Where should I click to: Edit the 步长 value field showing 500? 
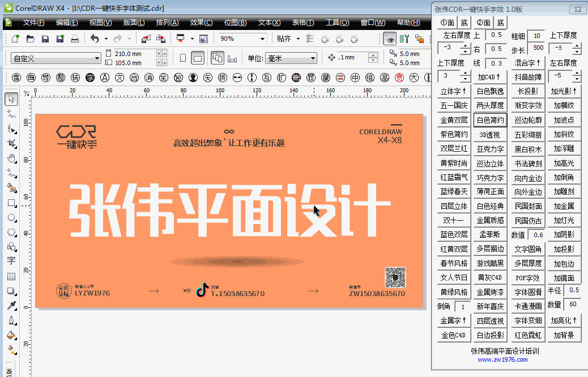(539, 49)
